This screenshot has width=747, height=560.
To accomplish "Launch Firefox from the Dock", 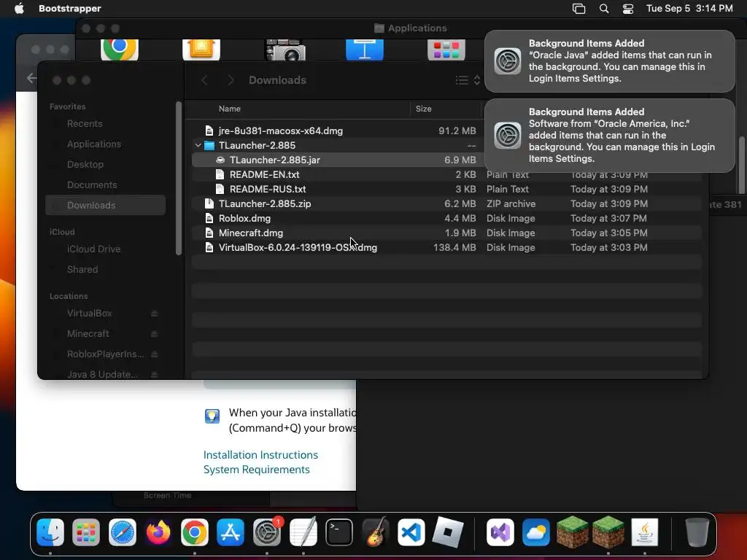I will (158, 532).
